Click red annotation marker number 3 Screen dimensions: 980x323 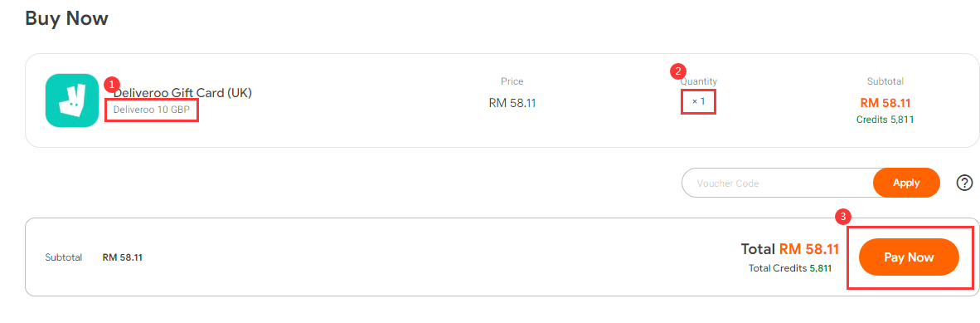[843, 218]
